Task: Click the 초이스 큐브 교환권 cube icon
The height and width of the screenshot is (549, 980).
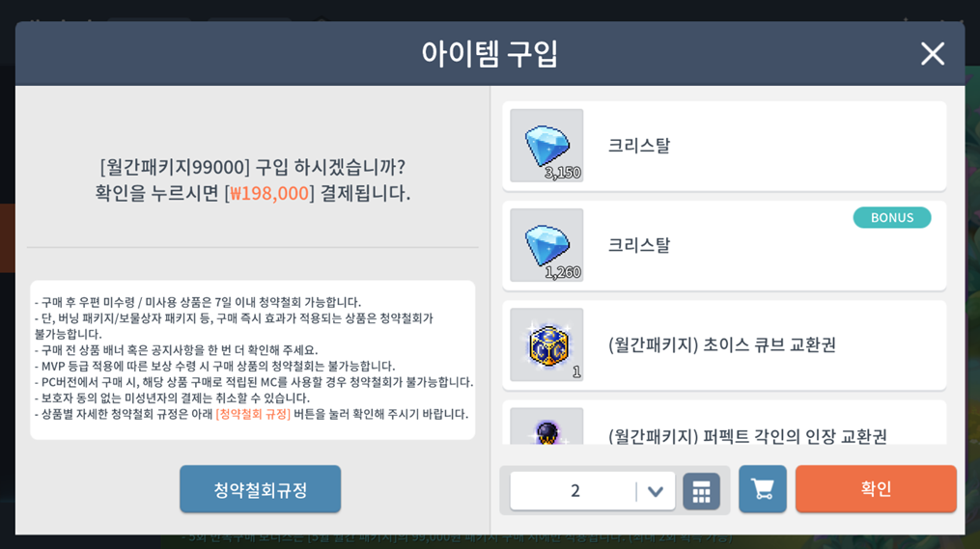Action: point(546,344)
